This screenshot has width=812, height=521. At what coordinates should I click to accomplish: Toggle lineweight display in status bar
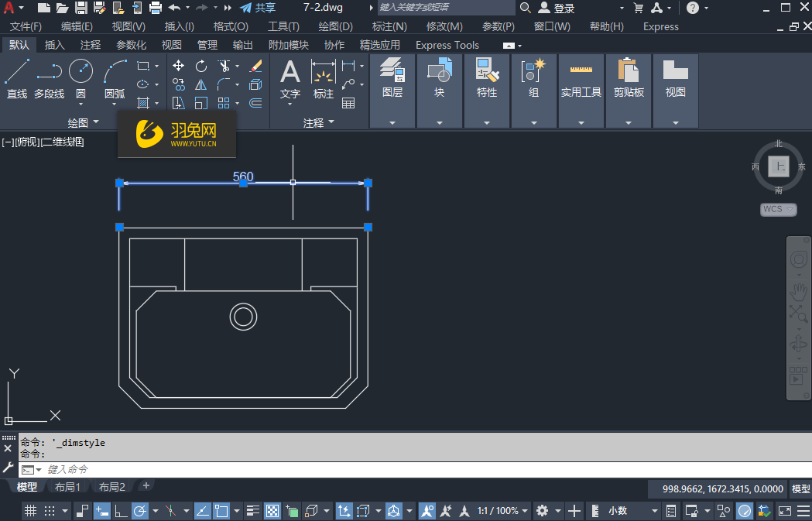coord(252,511)
